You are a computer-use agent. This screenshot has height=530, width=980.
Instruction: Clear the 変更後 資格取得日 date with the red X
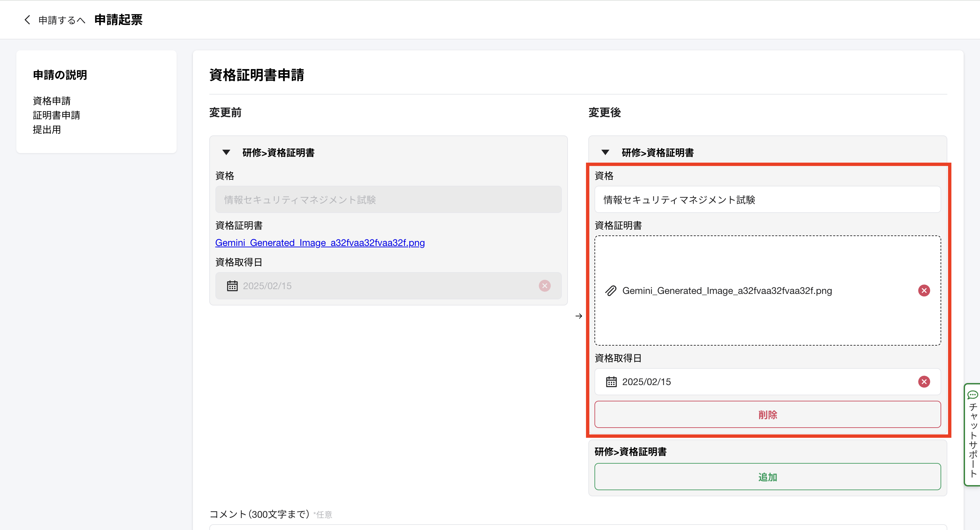tap(924, 382)
